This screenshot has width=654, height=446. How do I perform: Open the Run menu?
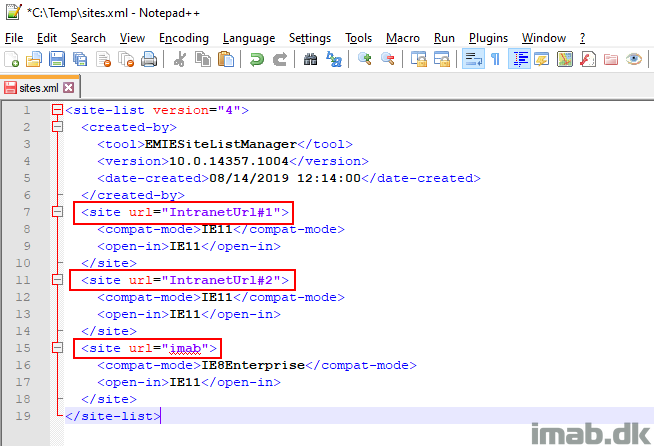[444, 38]
